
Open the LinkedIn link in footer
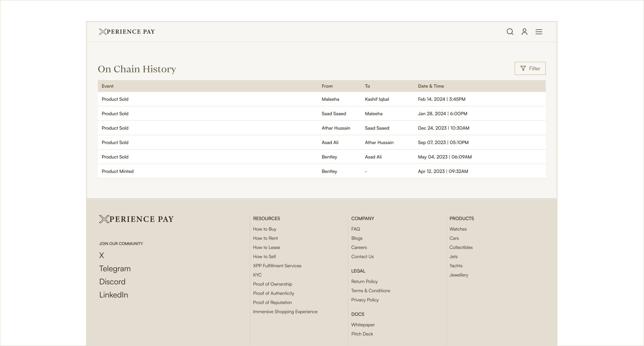(x=113, y=295)
